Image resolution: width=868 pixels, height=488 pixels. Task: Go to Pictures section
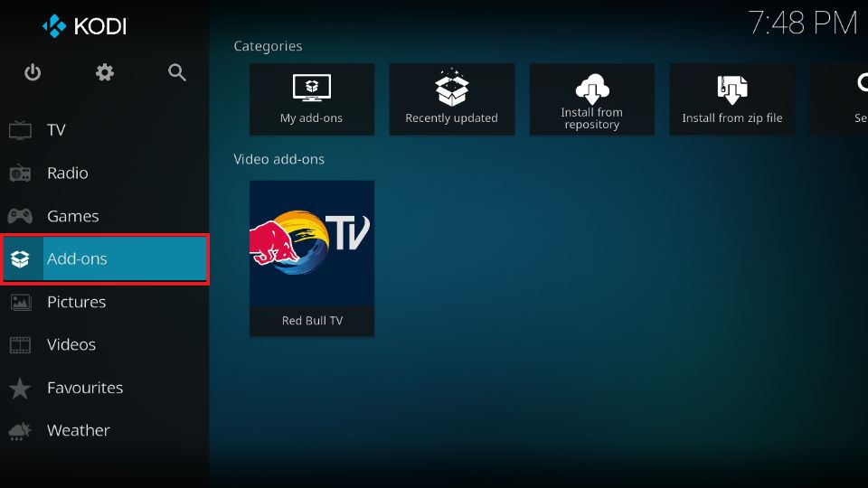105,302
